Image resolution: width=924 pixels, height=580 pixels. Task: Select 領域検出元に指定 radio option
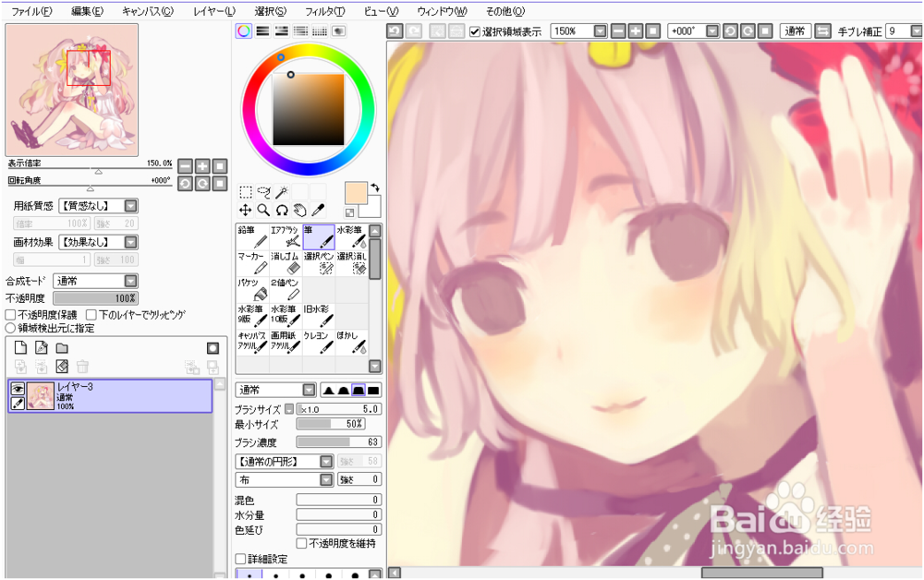[x=10, y=328]
